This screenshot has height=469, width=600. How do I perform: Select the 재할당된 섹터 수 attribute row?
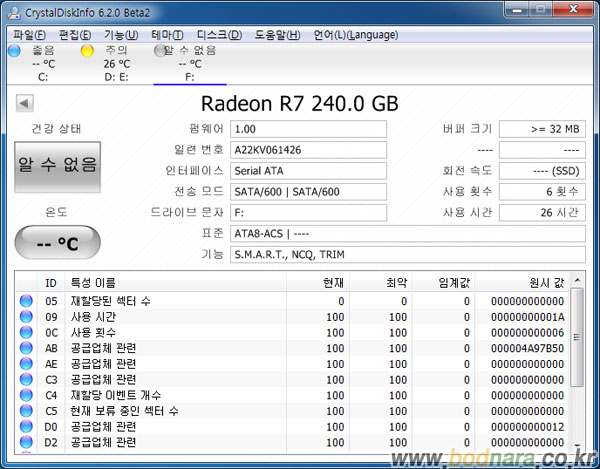(x=293, y=301)
